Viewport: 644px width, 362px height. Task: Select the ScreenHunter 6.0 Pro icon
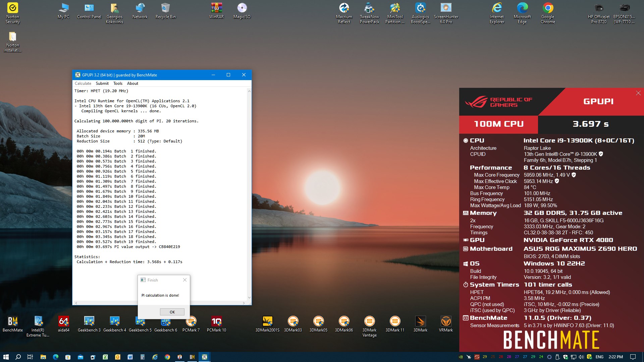click(446, 13)
